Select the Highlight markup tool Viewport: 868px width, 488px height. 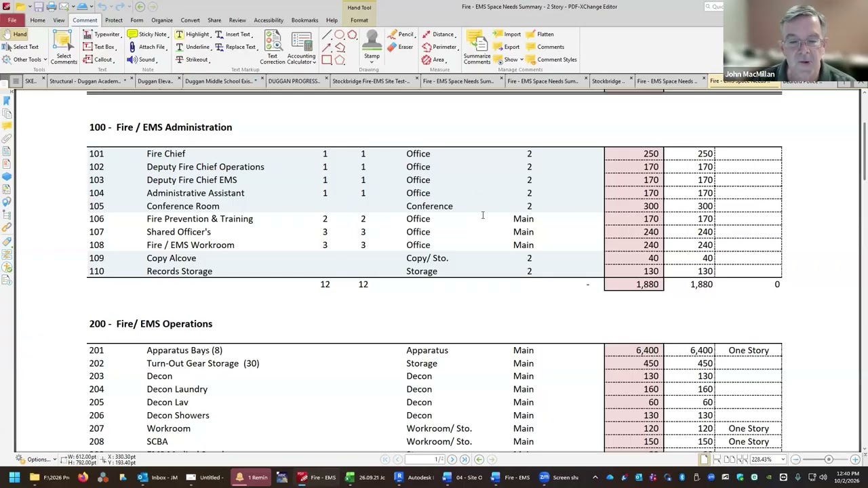click(x=192, y=34)
